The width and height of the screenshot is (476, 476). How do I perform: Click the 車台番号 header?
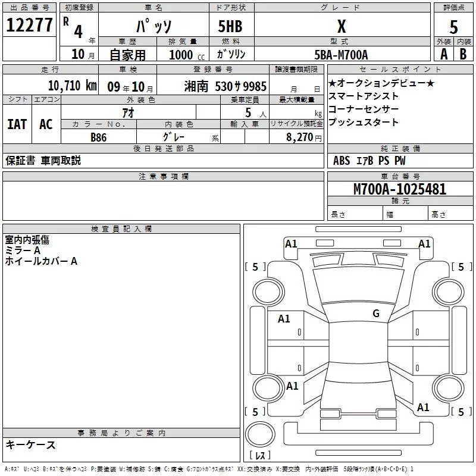coord(400,176)
